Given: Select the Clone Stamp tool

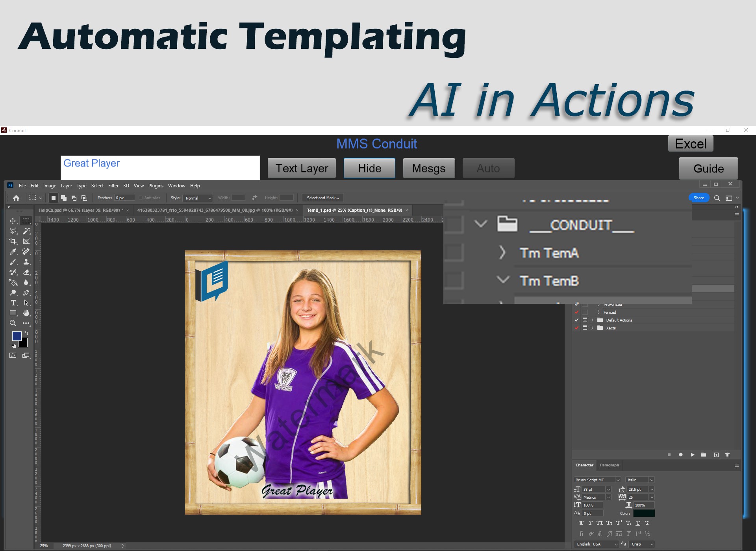Looking at the screenshot, I should (x=26, y=262).
